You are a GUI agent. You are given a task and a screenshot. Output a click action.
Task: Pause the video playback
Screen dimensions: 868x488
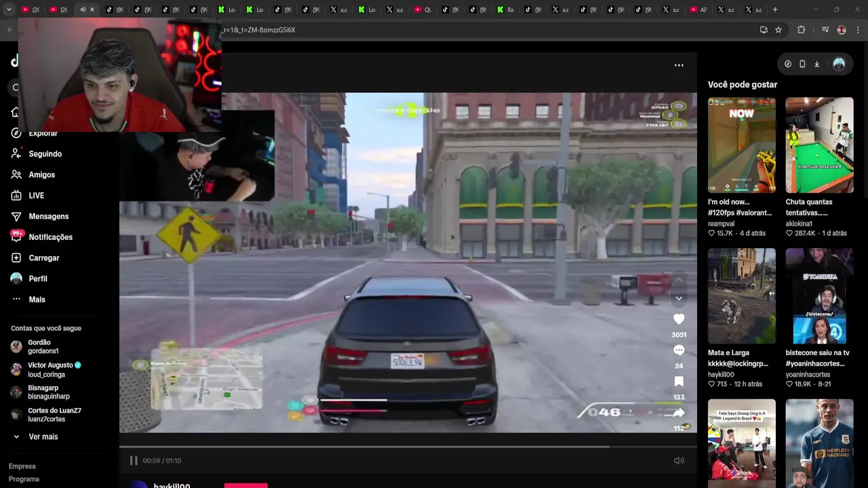tap(134, 460)
